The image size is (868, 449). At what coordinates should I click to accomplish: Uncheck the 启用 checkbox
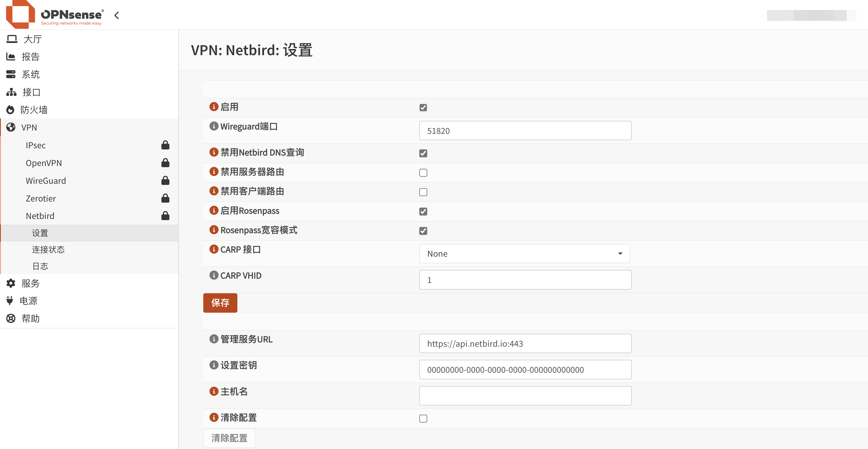[423, 108]
